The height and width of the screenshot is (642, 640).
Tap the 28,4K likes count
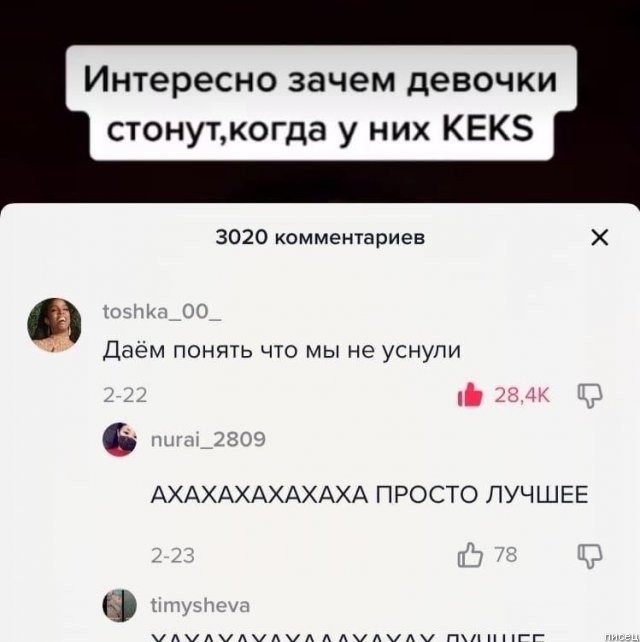522,395
